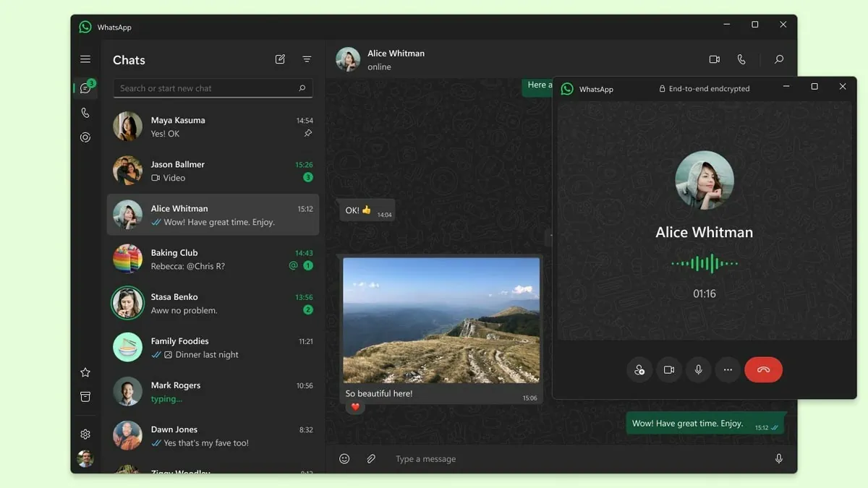Open more options in call window
Viewport: 868px width, 488px height.
(728, 369)
